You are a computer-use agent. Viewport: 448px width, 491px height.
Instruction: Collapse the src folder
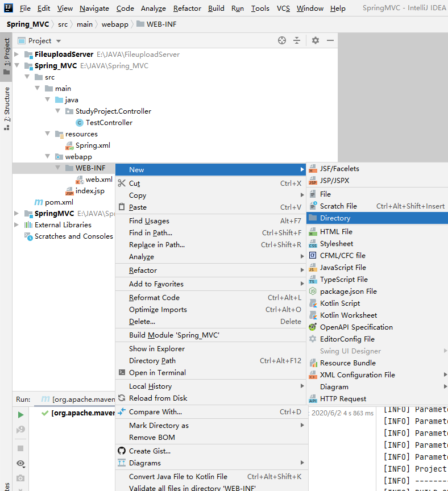tap(27, 77)
